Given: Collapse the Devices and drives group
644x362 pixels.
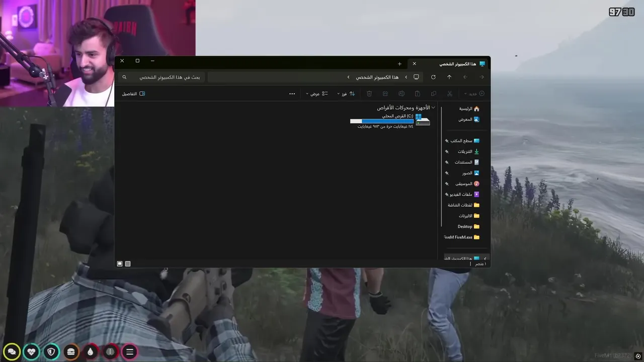Looking at the screenshot, I should 433,108.
